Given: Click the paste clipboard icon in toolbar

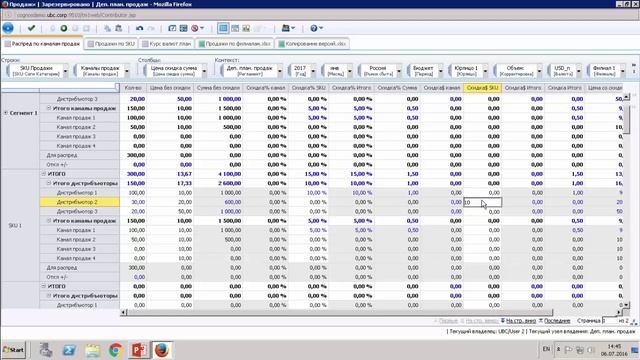Looking at the screenshot, I should [118, 28].
